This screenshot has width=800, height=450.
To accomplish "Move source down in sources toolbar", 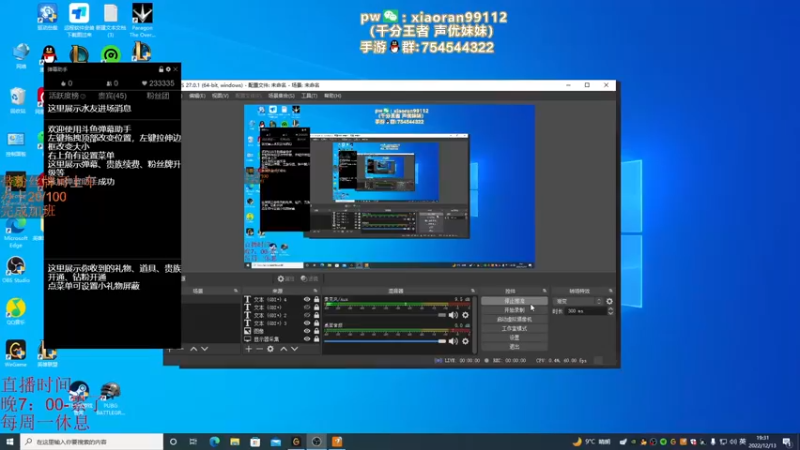I will coord(294,349).
